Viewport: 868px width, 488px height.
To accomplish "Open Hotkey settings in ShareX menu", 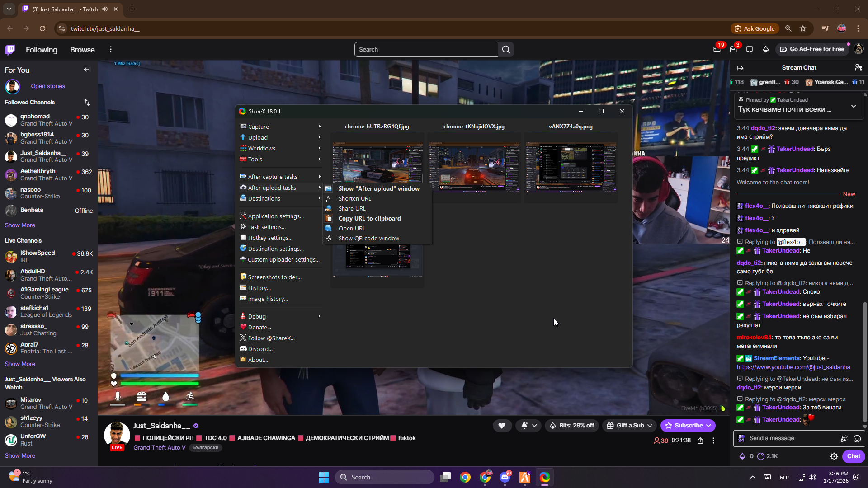I will pyautogui.click(x=270, y=238).
